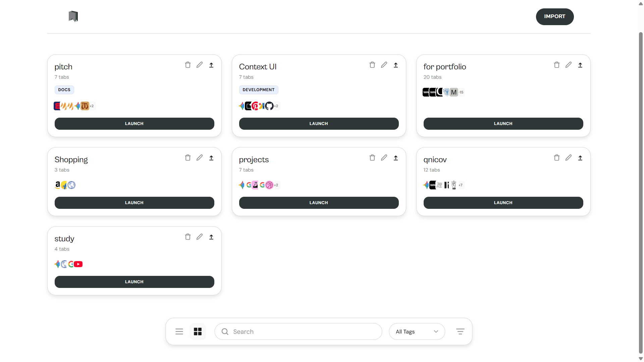This screenshot has width=644, height=362.
Task: Click the export icon on for portfolio card
Action: 580,65
